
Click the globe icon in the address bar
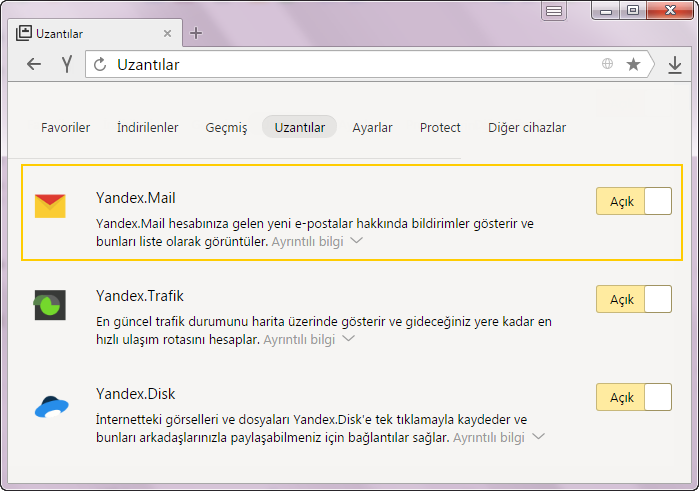607,64
